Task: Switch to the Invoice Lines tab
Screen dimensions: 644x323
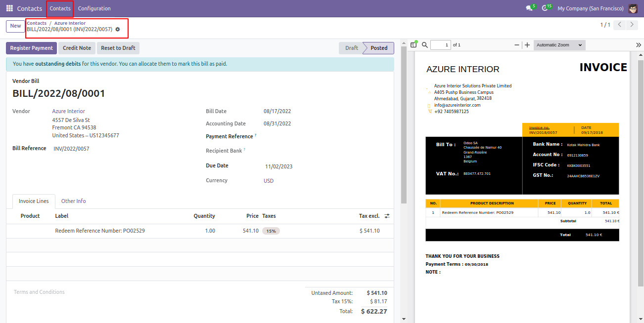Action: 34,201
